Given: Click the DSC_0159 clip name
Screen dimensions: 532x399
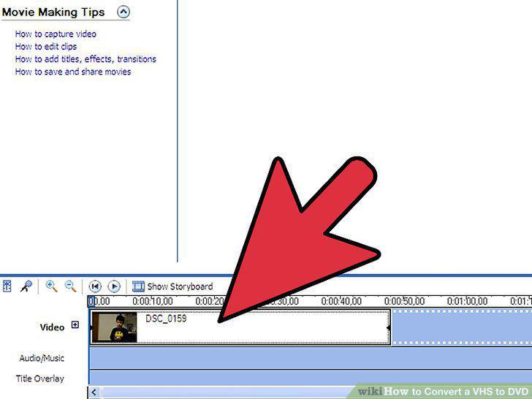Looking at the screenshot, I should [x=166, y=319].
